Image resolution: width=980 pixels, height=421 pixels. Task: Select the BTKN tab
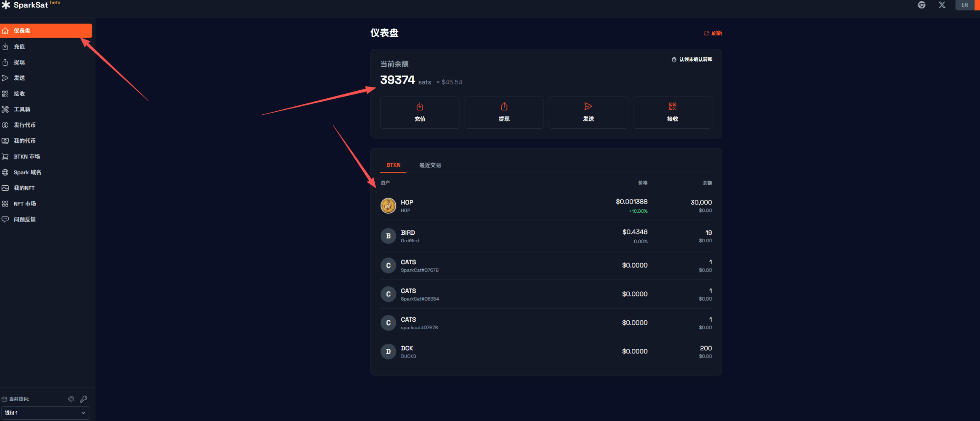pos(394,165)
